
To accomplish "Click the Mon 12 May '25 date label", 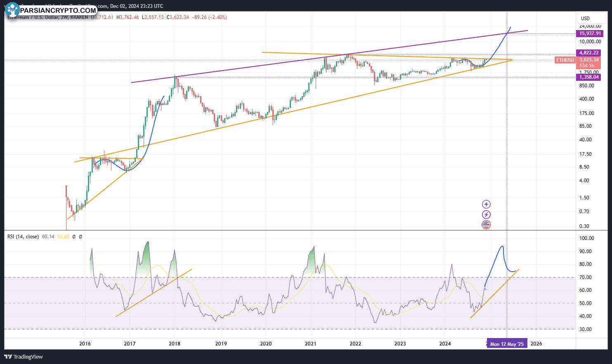I will point(507,344).
